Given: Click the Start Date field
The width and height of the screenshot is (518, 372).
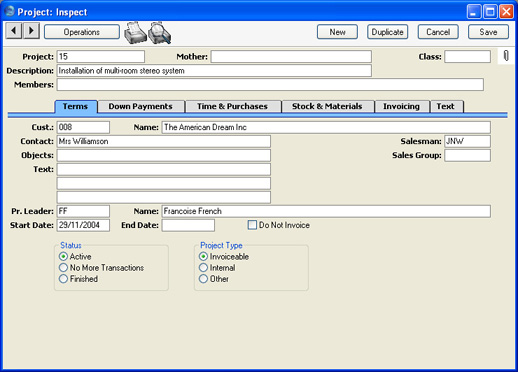Looking at the screenshot, I should 83,225.
